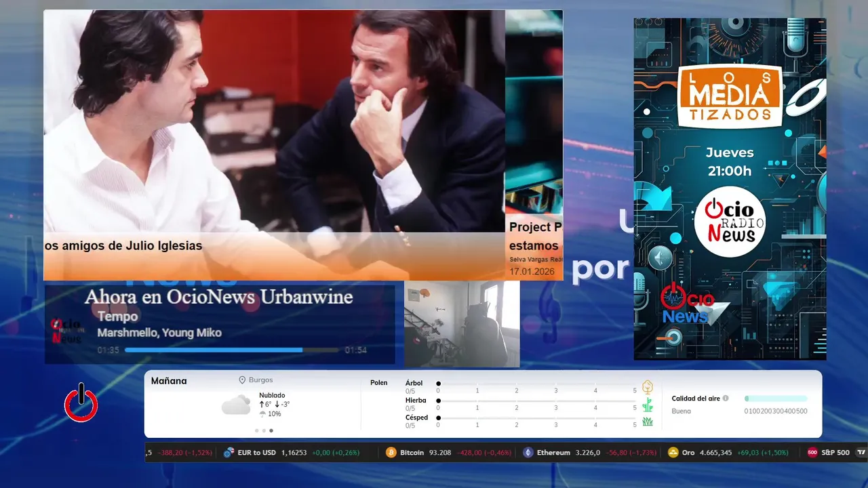
Task: Click the Oro ticker entry
Action: point(728,452)
